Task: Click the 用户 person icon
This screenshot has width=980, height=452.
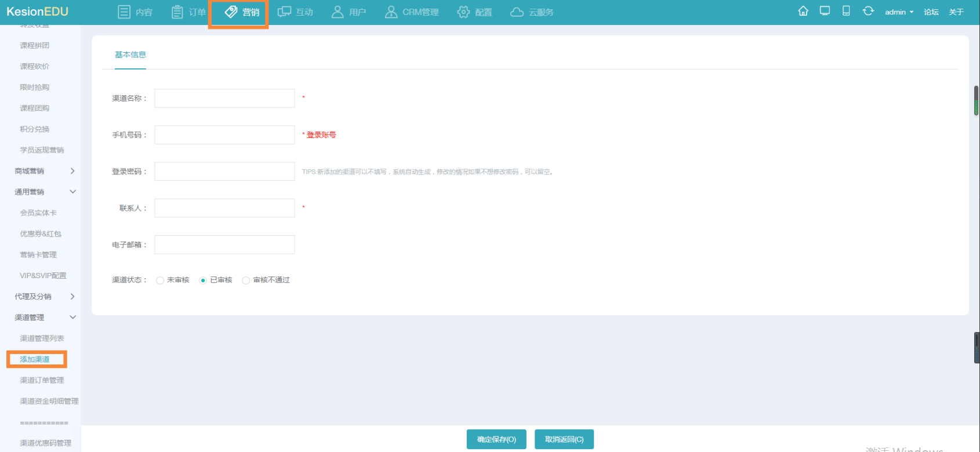Action: coord(337,12)
